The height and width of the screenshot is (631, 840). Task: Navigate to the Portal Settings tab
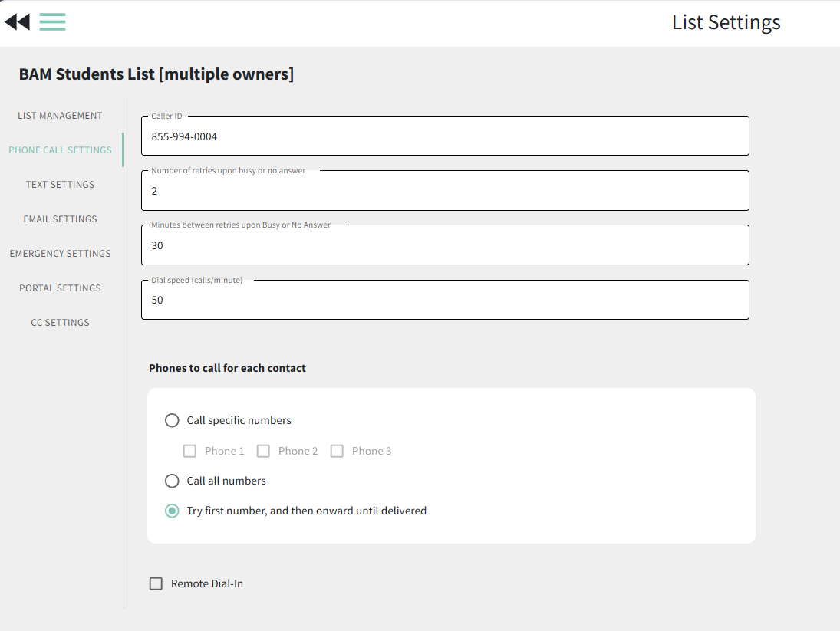(x=60, y=288)
